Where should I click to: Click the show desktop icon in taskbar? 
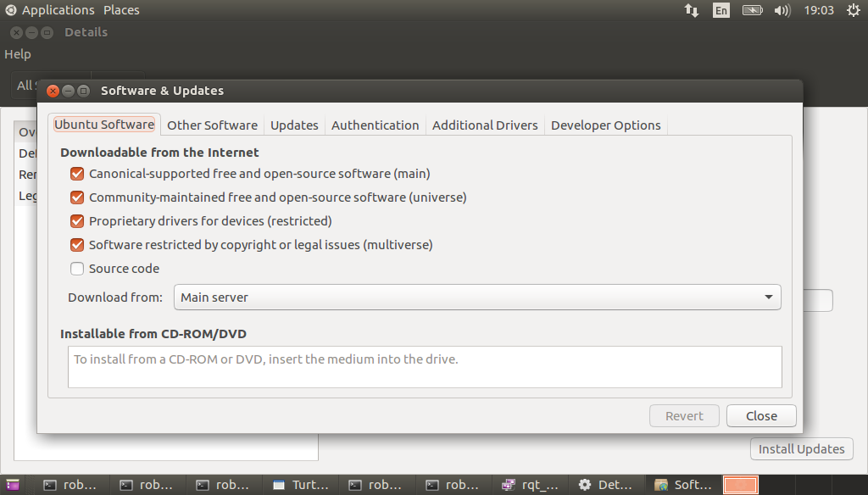[12, 485]
